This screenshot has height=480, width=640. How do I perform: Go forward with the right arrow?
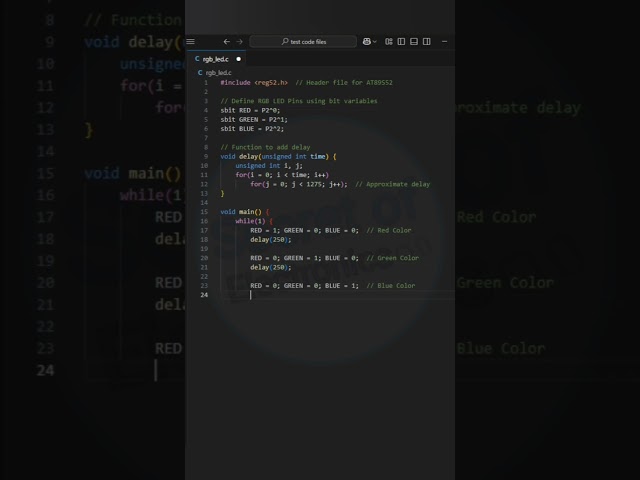(240, 42)
